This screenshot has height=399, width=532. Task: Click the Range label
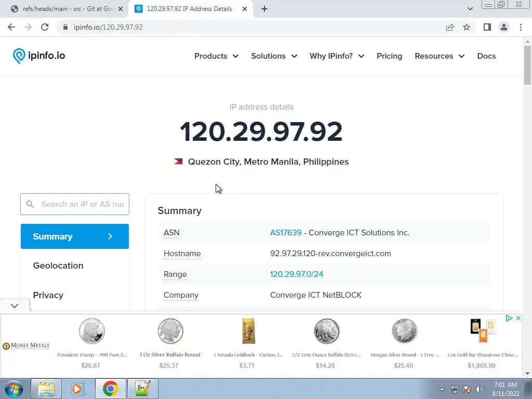175,274
